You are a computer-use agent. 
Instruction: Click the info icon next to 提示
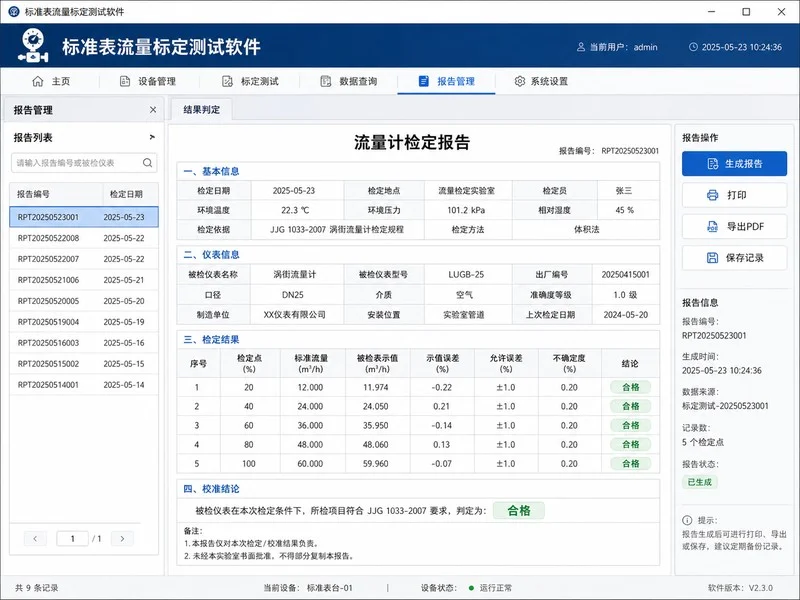(687, 520)
